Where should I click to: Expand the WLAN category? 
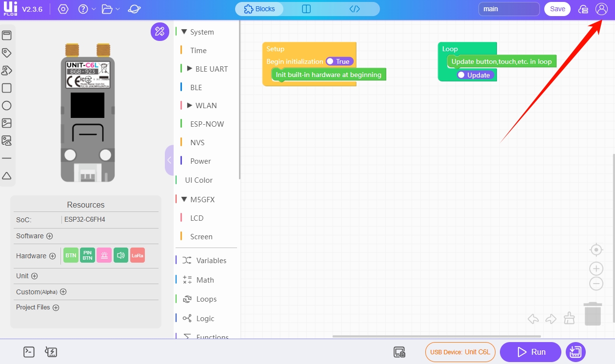(190, 106)
